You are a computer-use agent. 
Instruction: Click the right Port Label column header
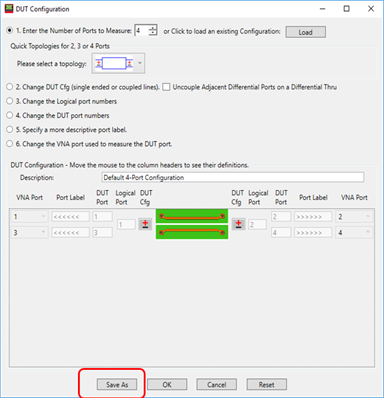coord(313,197)
